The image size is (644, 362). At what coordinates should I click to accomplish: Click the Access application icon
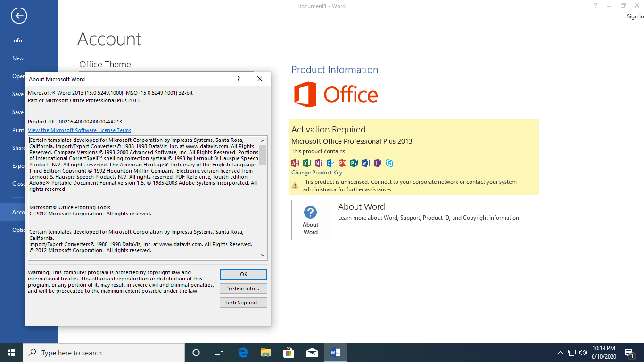[295, 163]
